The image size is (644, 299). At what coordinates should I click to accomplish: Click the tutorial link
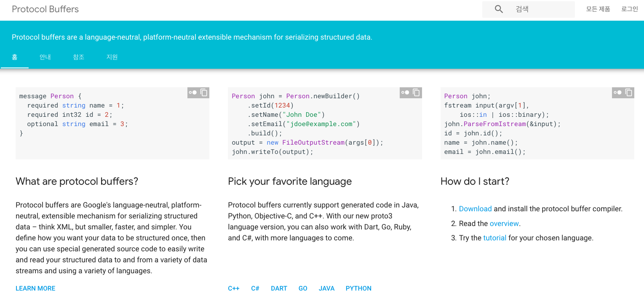(494, 238)
